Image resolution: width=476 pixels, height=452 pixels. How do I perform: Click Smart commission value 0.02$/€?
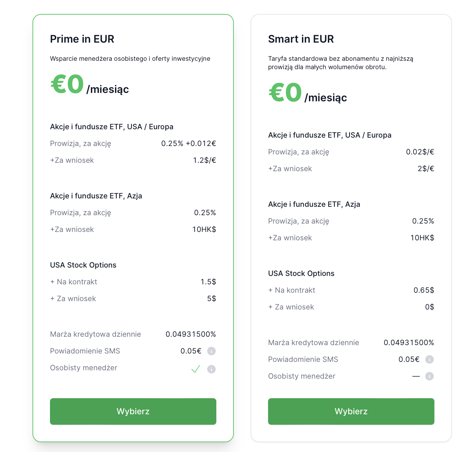(x=420, y=152)
